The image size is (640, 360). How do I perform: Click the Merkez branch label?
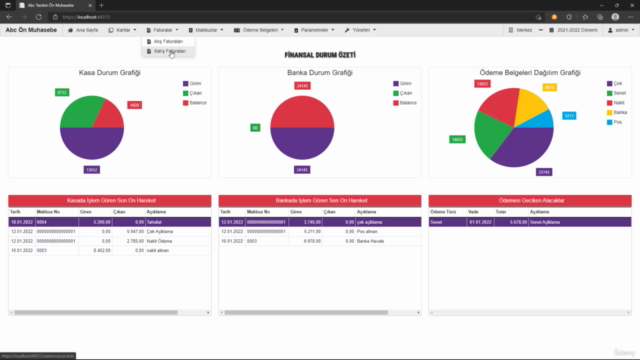tap(524, 30)
